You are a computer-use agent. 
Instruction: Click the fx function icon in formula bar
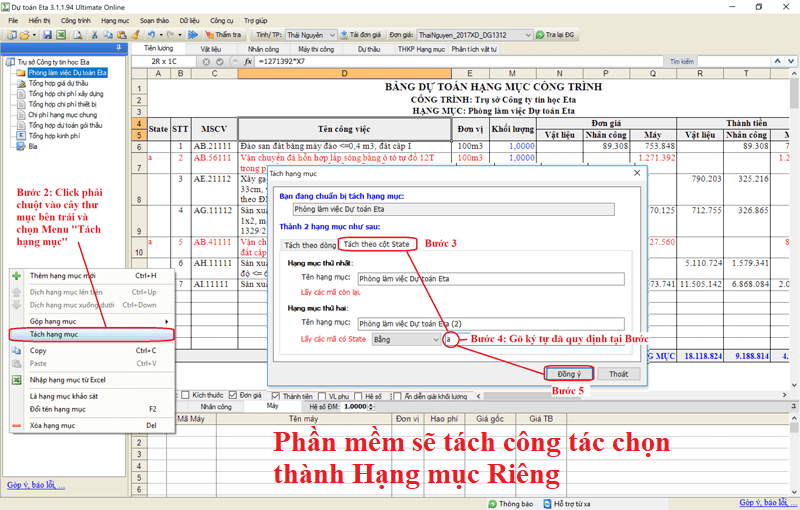(248, 61)
